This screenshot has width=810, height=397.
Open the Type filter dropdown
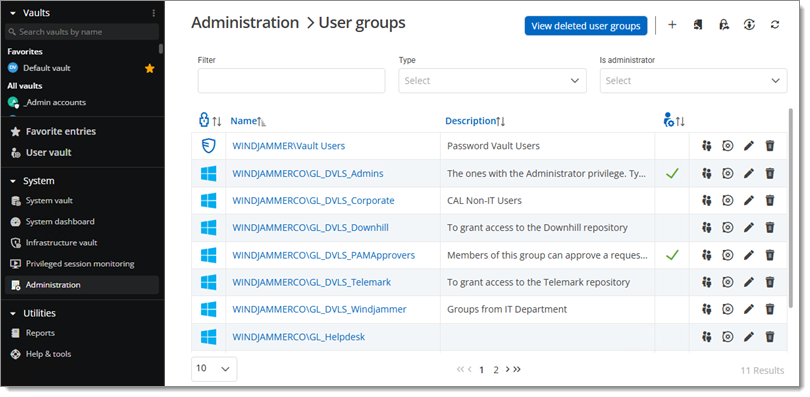492,81
